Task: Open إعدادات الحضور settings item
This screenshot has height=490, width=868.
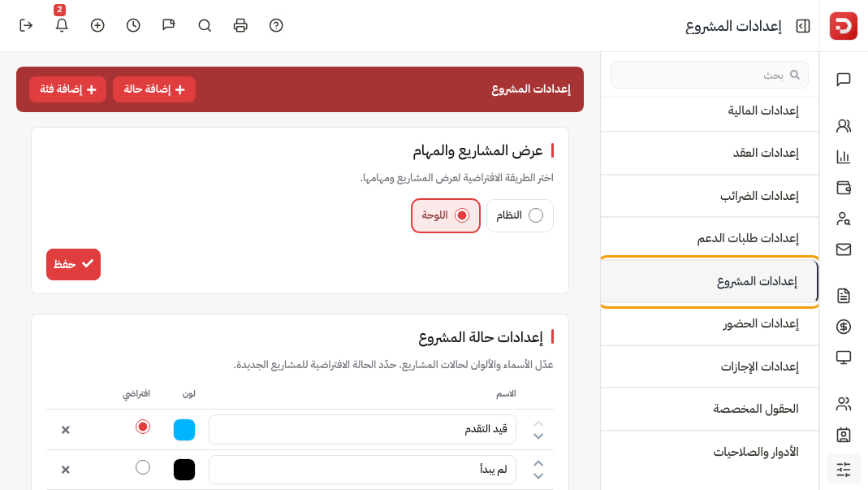Action: [x=709, y=323]
